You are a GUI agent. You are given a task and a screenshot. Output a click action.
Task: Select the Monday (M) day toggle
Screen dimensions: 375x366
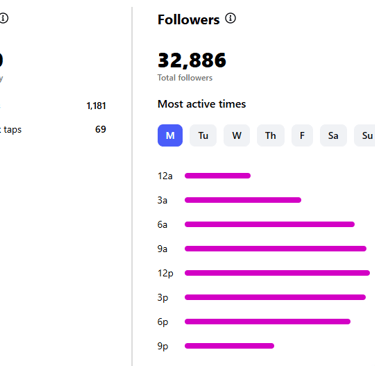coord(170,135)
